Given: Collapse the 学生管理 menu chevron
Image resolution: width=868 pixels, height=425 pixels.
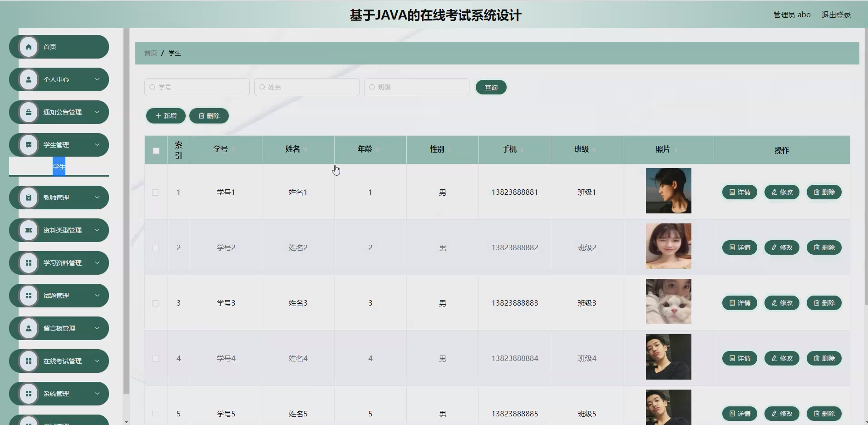Looking at the screenshot, I should point(97,144).
